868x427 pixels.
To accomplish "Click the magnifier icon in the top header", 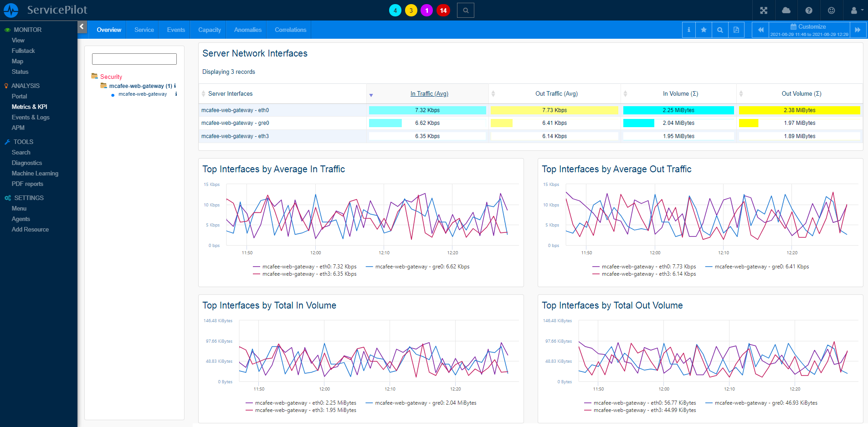I will [x=466, y=10].
